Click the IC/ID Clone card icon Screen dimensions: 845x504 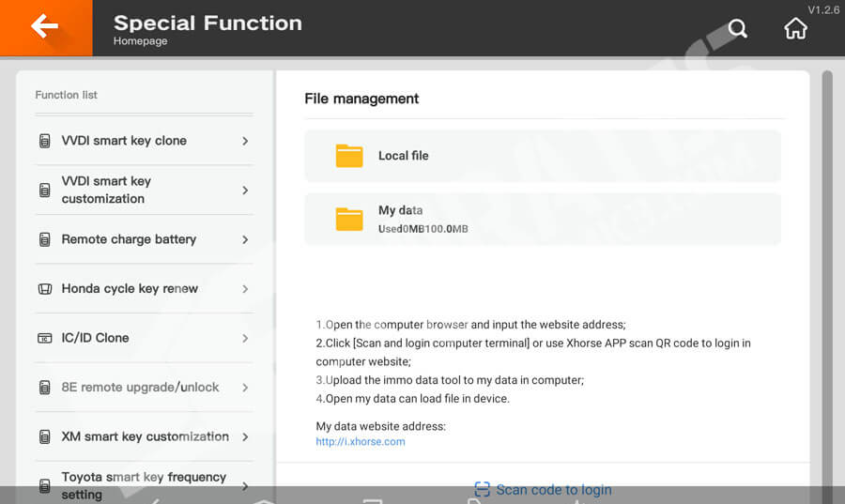(44, 338)
